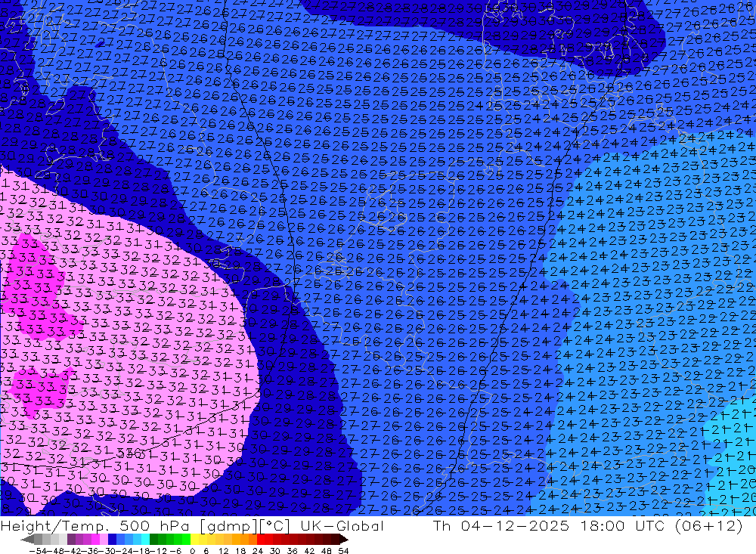
Task: Select the cyan legend swatch
Action: (145, 540)
